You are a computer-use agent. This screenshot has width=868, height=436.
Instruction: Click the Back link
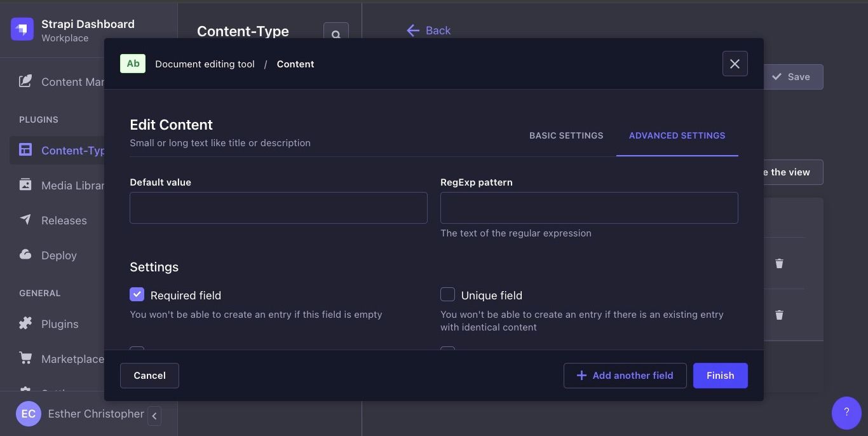(438, 31)
